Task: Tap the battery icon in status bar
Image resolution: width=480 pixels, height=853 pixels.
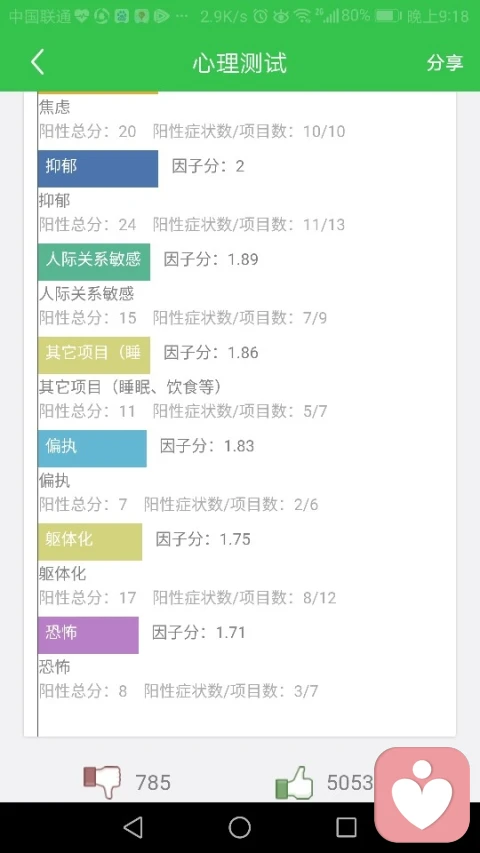Action: [387, 16]
